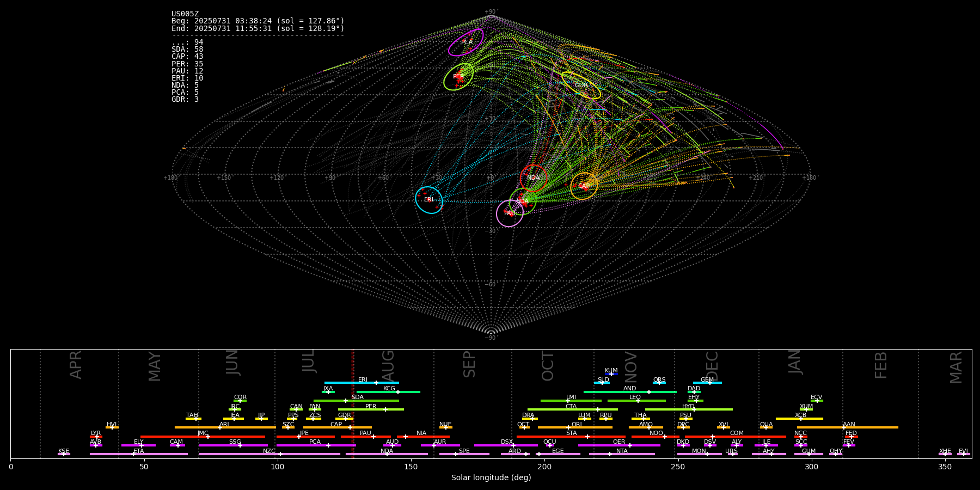Click the +120° longitude label on the map
Screen dimensions: 980x490
(x=277, y=178)
